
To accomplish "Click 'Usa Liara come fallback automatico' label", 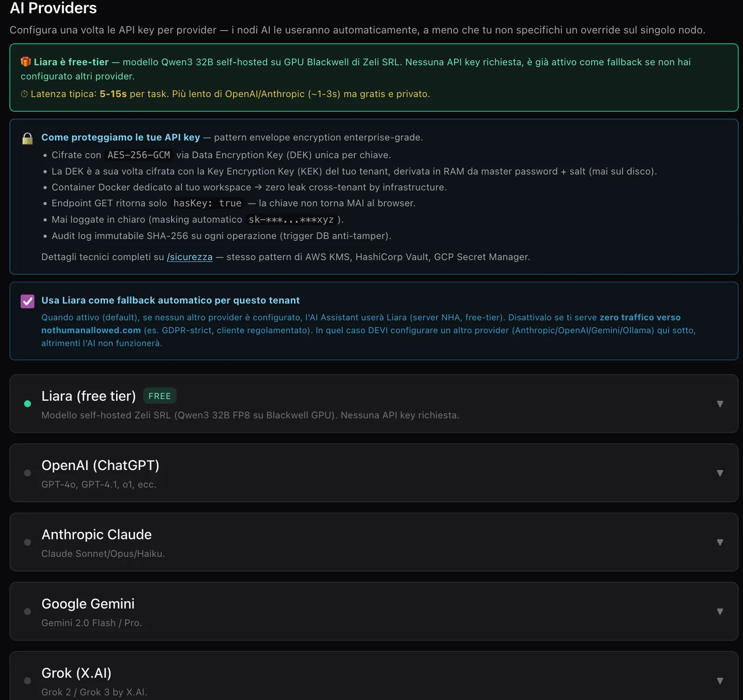I will point(170,301).
